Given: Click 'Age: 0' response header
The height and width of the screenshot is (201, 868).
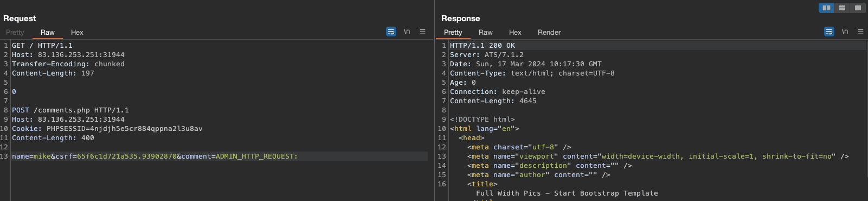Looking at the screenshot, I should click(463, 83).
